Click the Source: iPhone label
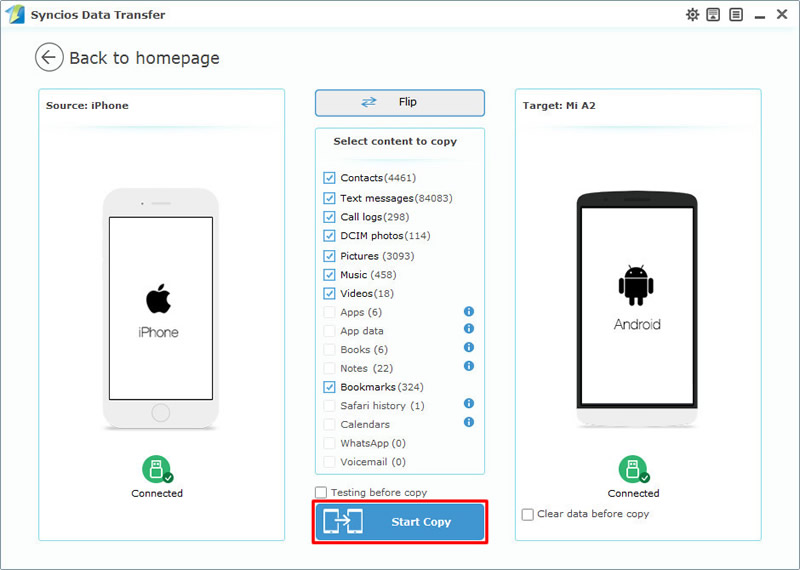 [x=87, y=106]
